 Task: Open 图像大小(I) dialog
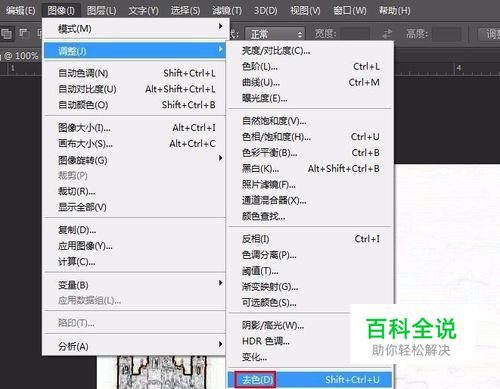pos(134,128)
